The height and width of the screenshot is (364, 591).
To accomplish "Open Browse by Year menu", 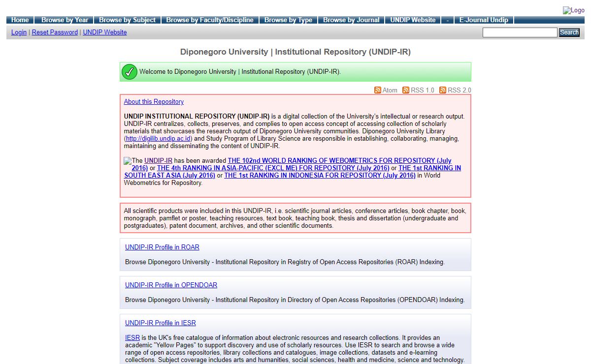I will tap(65, 20).
